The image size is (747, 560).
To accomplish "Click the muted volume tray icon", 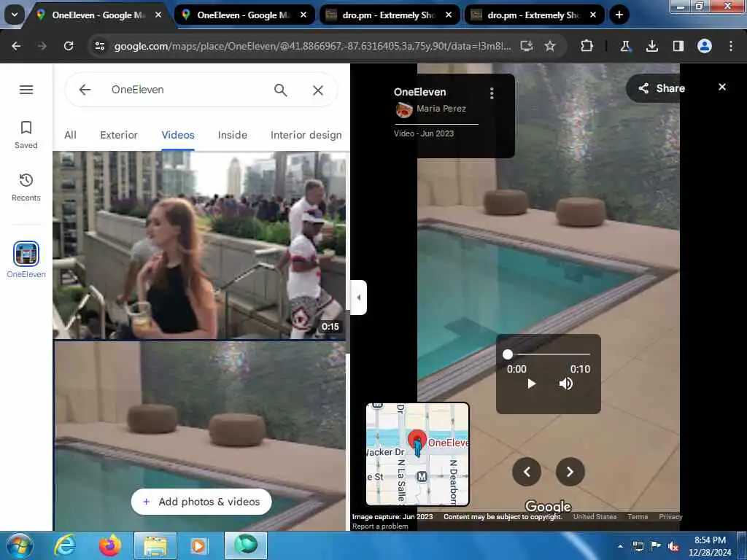I will click(673, 546).
